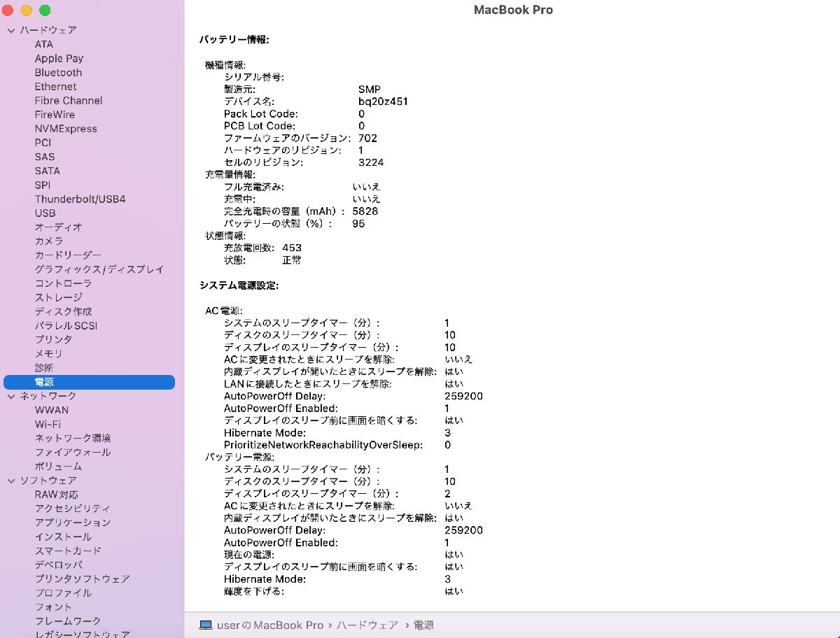The width and height of the screenshot is (840, 638).
Task: Select Wi-Fi in the sidebar
Action: tap(48, 424)
